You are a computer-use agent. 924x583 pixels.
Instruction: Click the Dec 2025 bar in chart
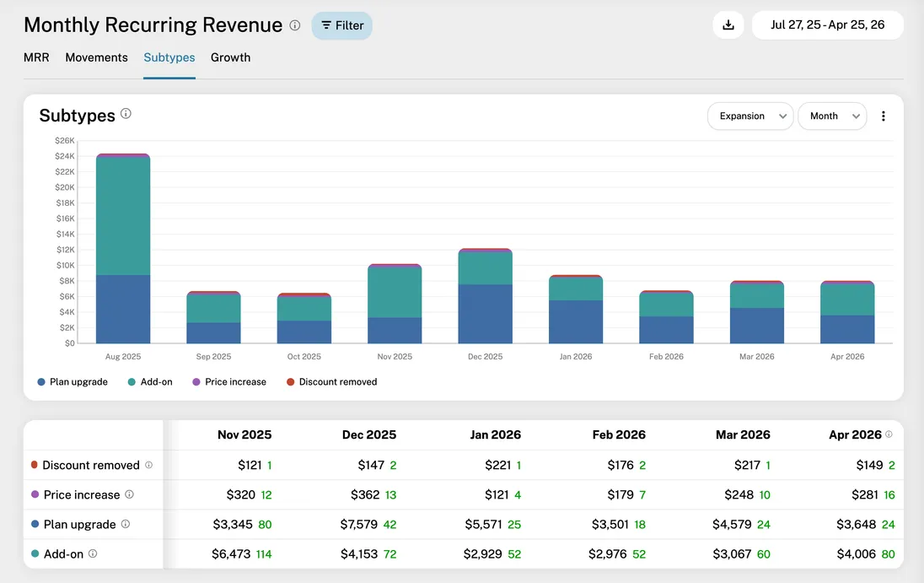click(x=485, y=296)
